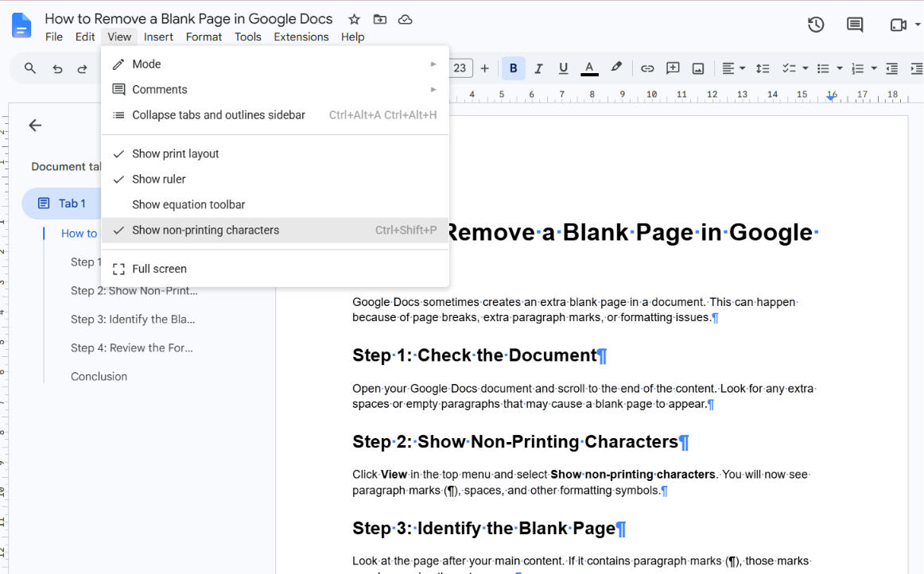Viewport: 924px width, 574px height.
Task: Open Step 2: Show Non-Print outline link
Action: click(x=134, y=290)
